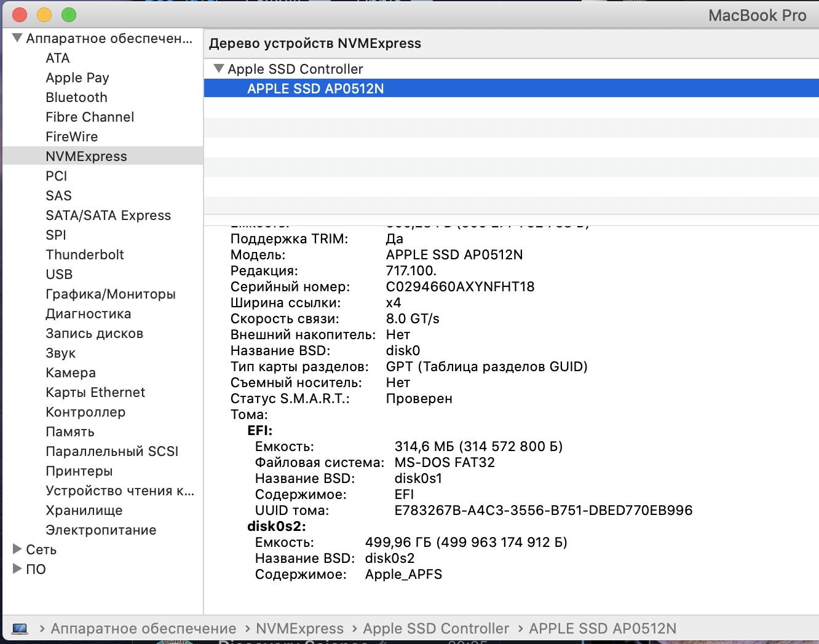Select the APPLE SSD AP0512N device row

(x=511, y=88)
